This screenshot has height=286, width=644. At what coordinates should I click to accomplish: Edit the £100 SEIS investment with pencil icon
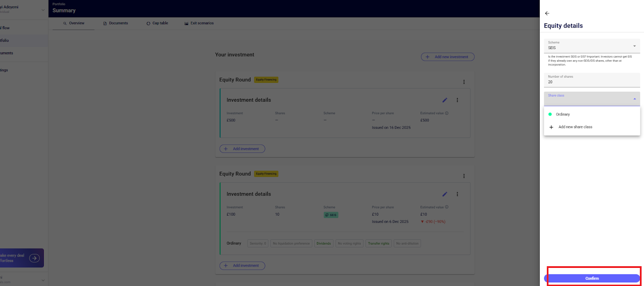tap(445, 194)
